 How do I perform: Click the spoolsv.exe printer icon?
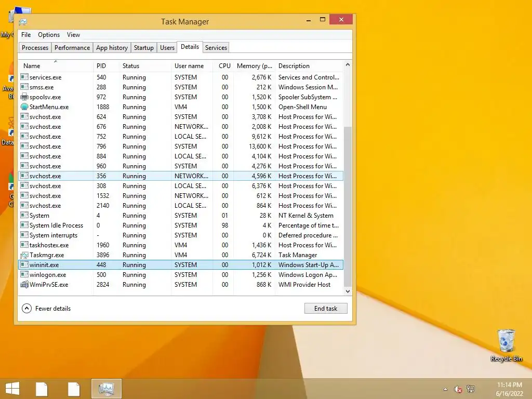coord(24,97)
